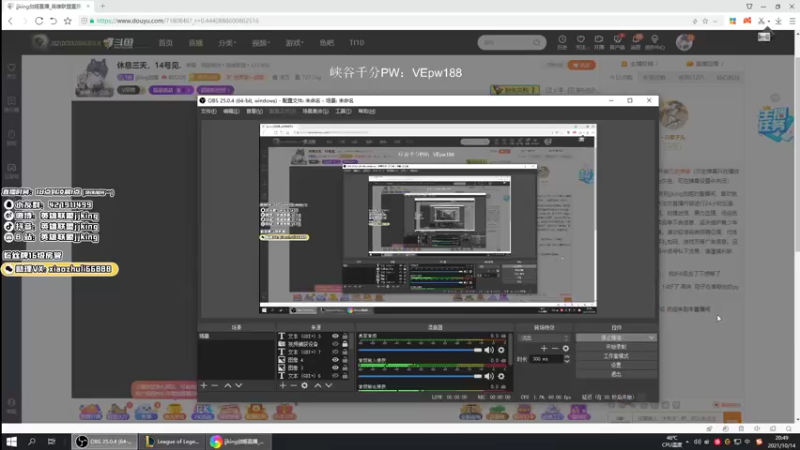This screenshot has width=800, height=450.
Task: Go to Douyu 鱼吧 link
Action: point(327,43)
